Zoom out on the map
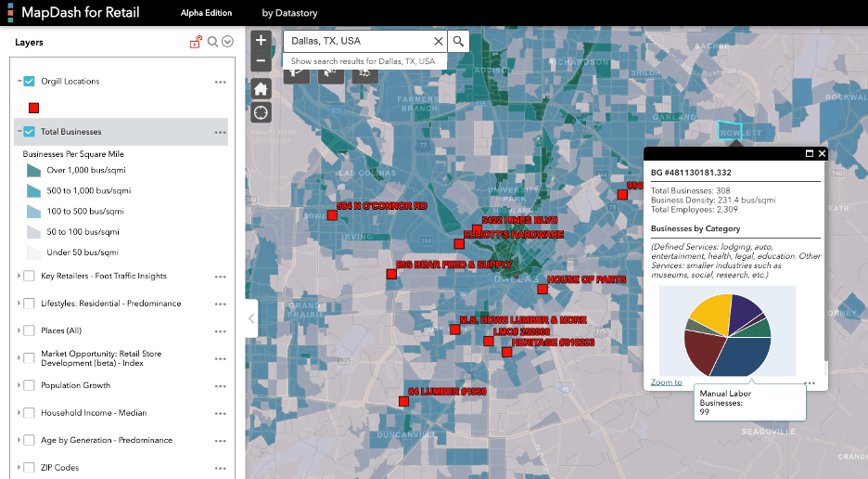Image resolution: width=868 pixels, height=479 pixels. 261,61
